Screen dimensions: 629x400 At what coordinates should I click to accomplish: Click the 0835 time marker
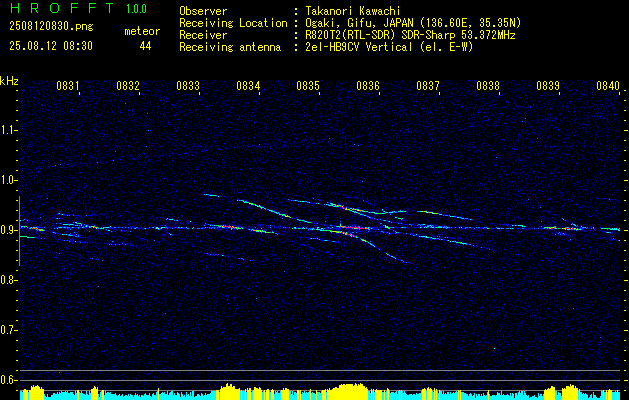[x=308, y=85]
